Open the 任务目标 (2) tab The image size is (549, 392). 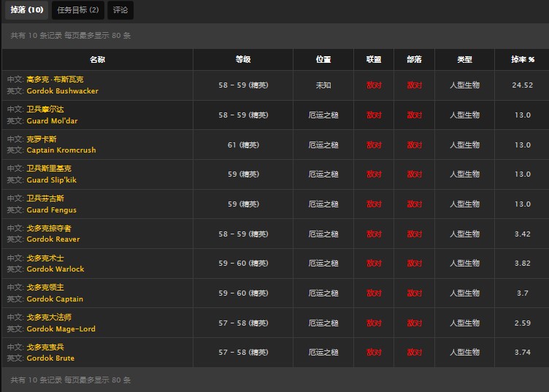click(79, 10)
